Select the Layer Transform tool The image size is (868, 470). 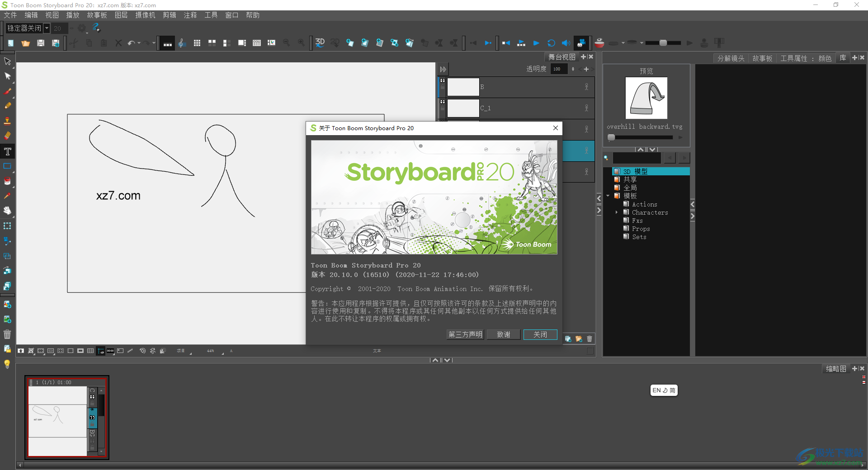7,226
